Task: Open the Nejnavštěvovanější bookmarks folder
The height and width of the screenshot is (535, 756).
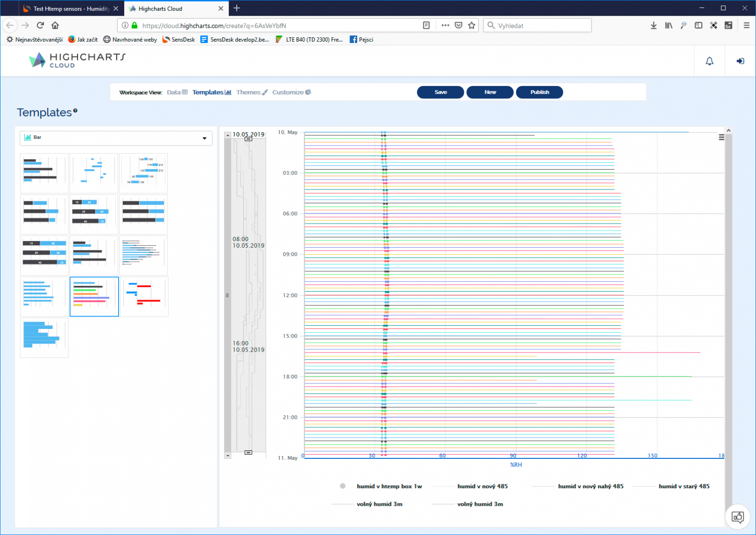Action: pos(34,39)
